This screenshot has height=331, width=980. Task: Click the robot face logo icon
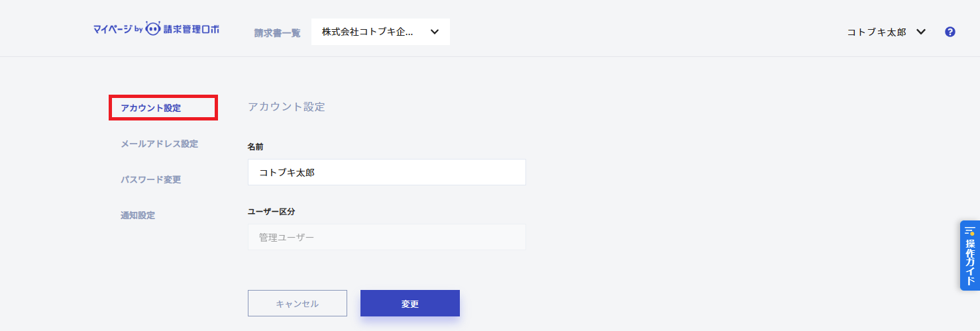coord(153,29)
